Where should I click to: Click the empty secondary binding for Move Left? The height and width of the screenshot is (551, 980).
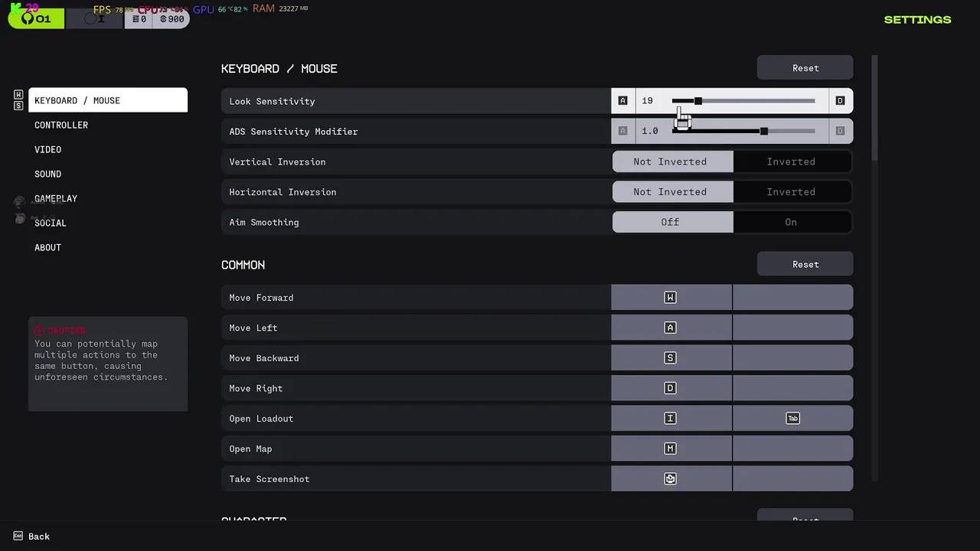click(x=792, y=328)
